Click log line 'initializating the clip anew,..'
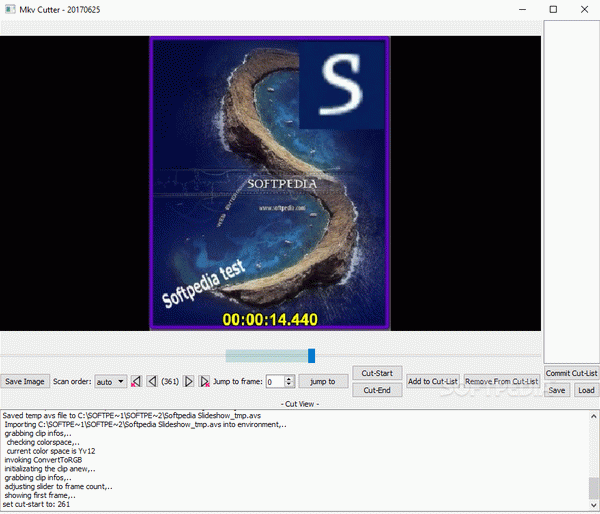The width and height of the screenshot is (600, 514). (50, 468)
